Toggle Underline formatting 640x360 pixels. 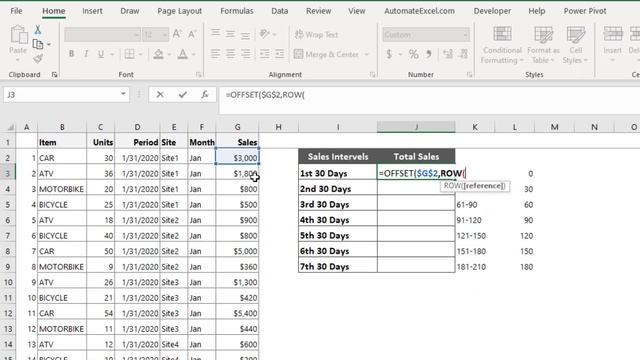click(x=100, y=54)
